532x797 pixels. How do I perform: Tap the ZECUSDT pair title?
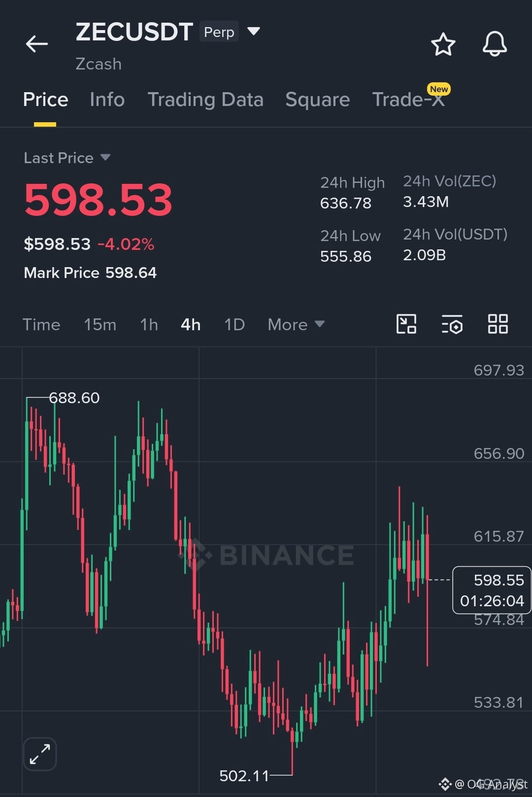pyautogui.click(x=134, y=32)
